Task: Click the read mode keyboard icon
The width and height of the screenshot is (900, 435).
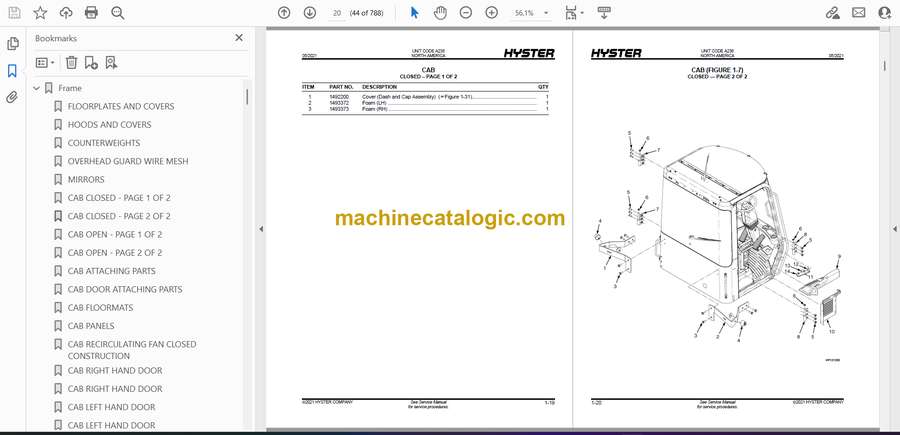Action: [x=603, y=13]
